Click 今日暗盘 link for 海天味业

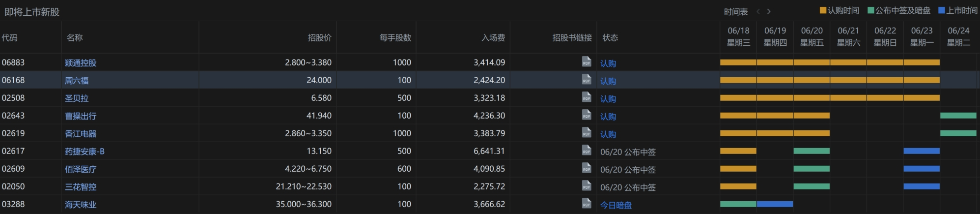616,205
